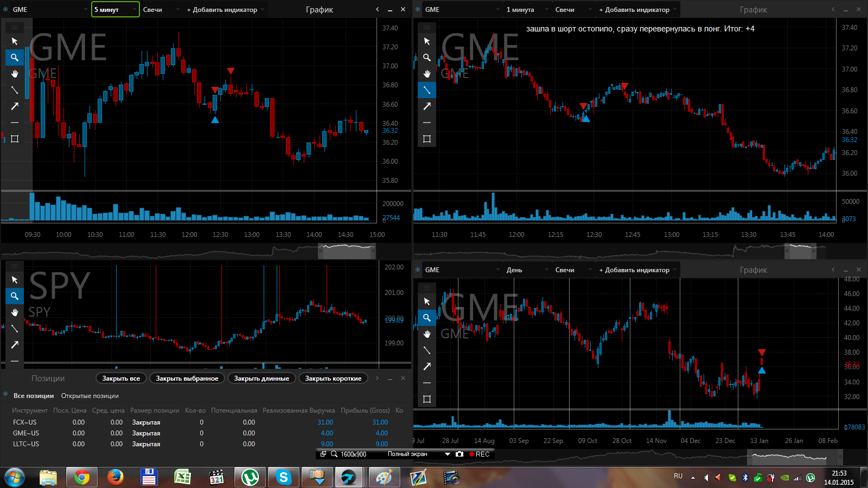868x488 pixels.
Task: Open recorder capture mode dropdown arrow
Action: pos(448,454)
